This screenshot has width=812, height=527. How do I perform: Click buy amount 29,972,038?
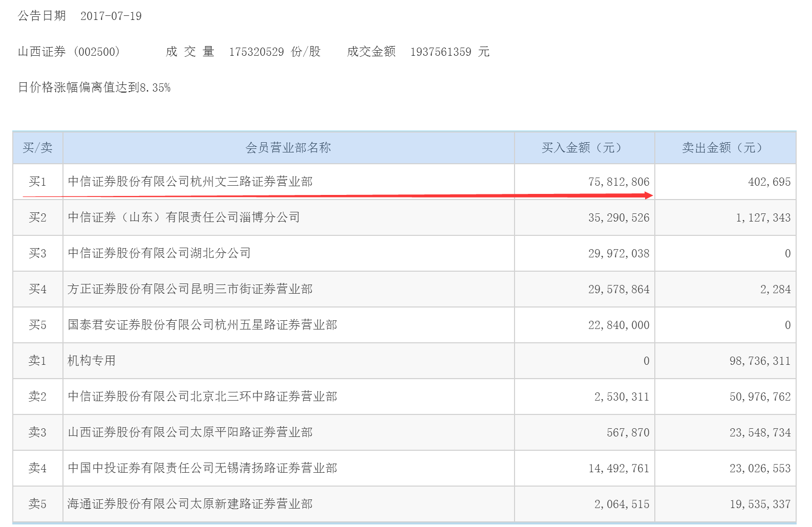pyautogui.click(x=618, y=253)
